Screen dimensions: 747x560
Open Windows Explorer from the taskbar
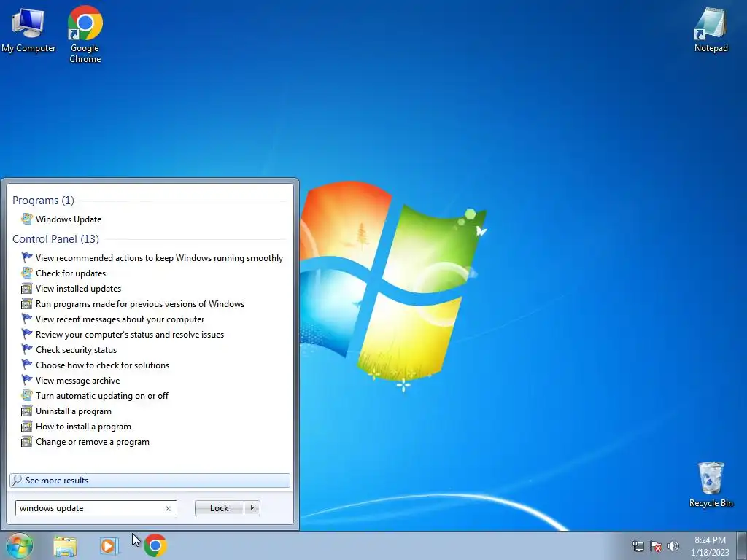coord(65,545)
